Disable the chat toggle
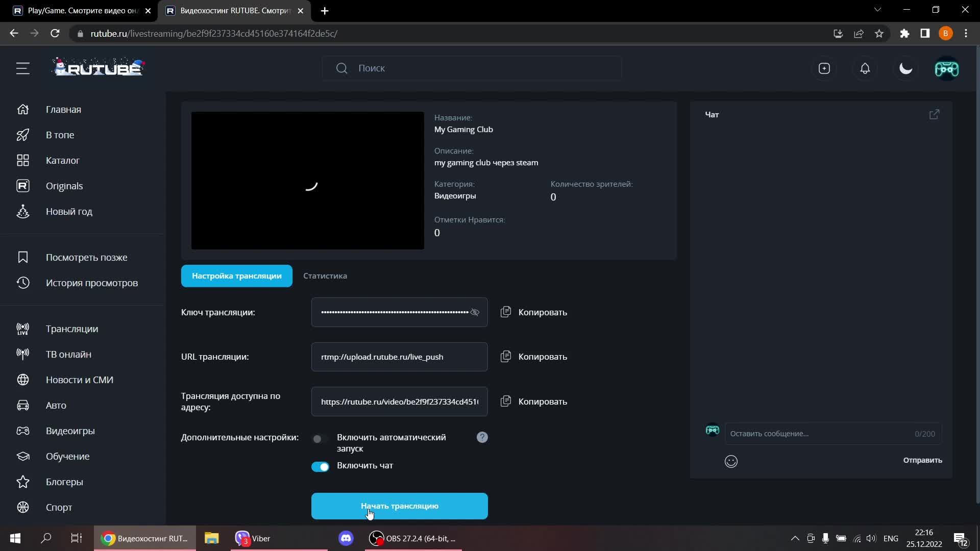 click(x=321, y=466)
